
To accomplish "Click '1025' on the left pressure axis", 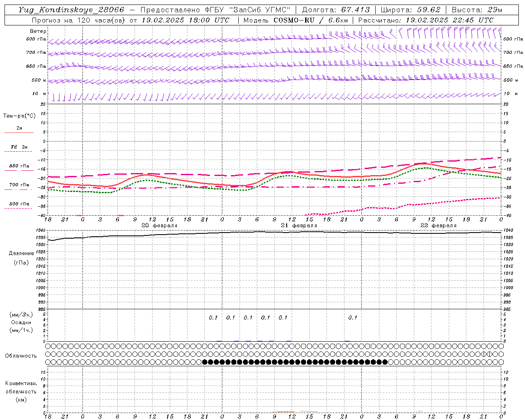I will tap(40, 252).
